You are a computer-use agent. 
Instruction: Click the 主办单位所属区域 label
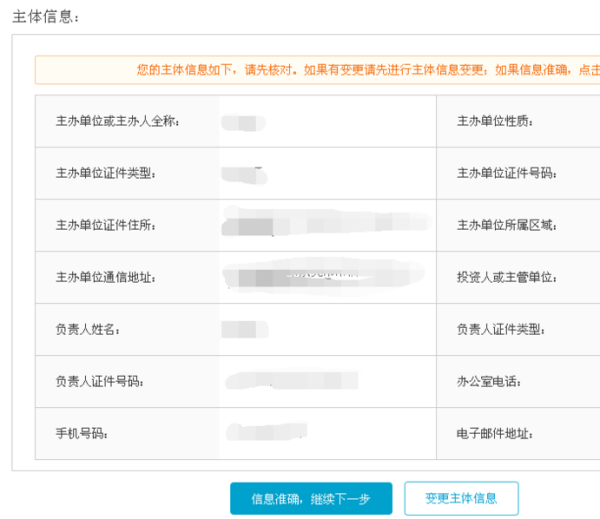point(506,225)
